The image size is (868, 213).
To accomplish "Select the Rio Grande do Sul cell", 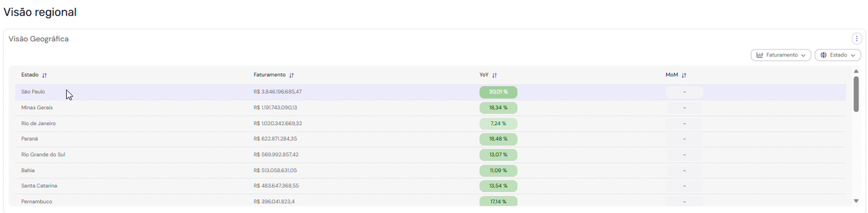I will coord(43,154).
